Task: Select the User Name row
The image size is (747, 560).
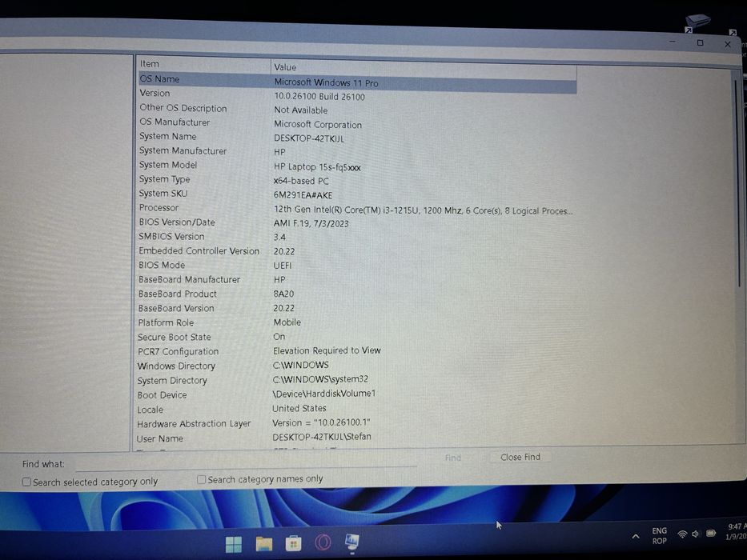Action: 357,438
